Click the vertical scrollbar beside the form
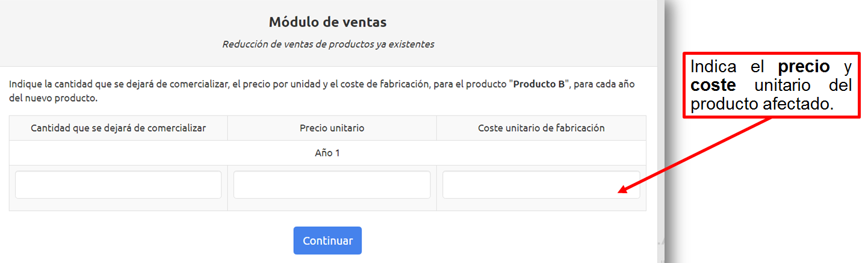This screenshot has width=868, height=263. click(x=661, y=131)
